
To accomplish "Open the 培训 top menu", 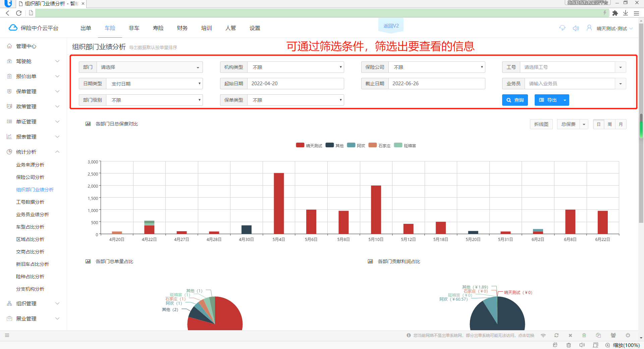I will coord(207,28).
